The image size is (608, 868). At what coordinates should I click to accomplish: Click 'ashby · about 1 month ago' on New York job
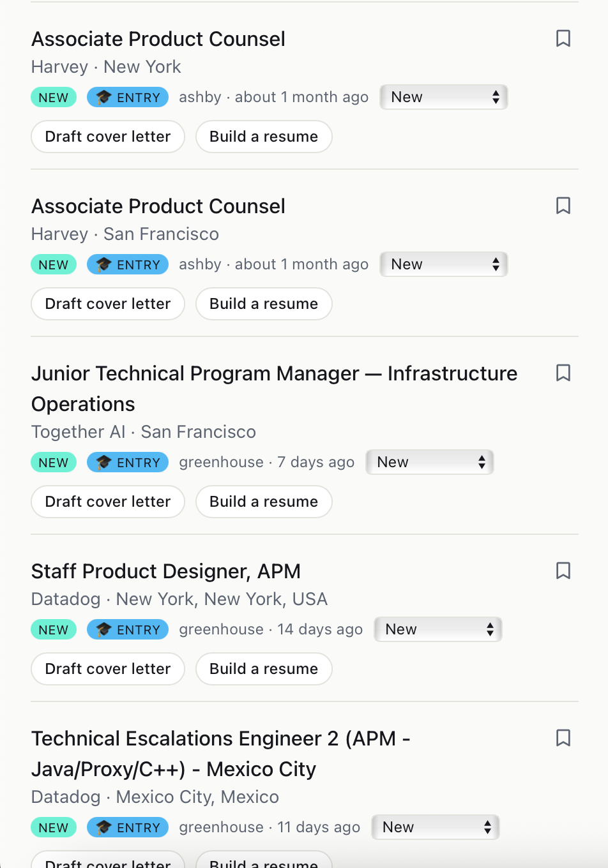[x=274, y=97]
